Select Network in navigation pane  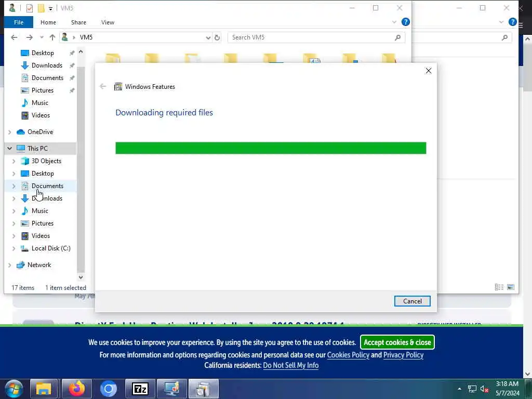(x=39, y=265)
